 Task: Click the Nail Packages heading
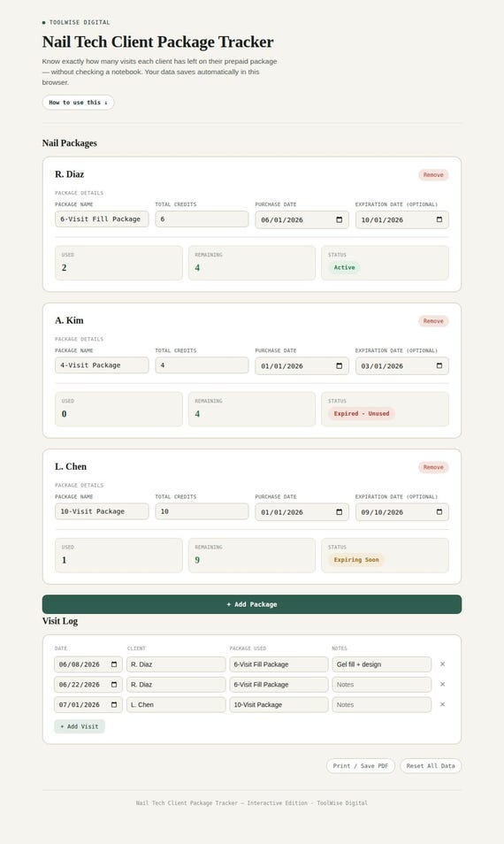tap(69, 143)
